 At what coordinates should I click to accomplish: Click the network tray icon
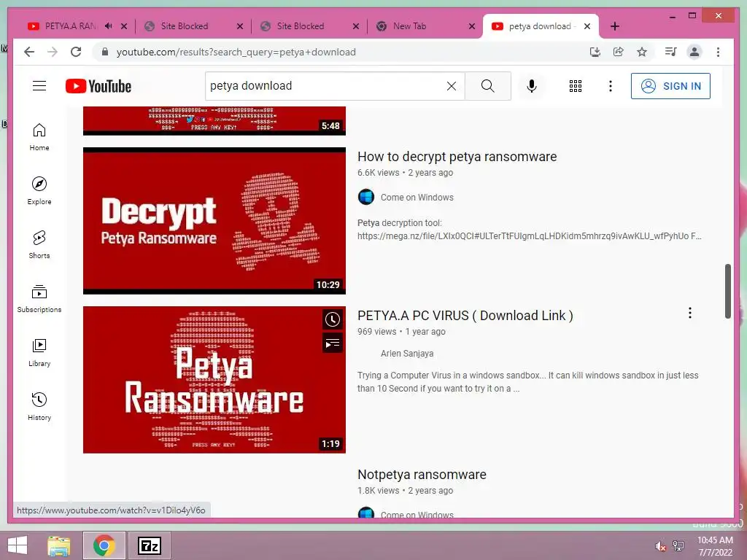(678, 545)
